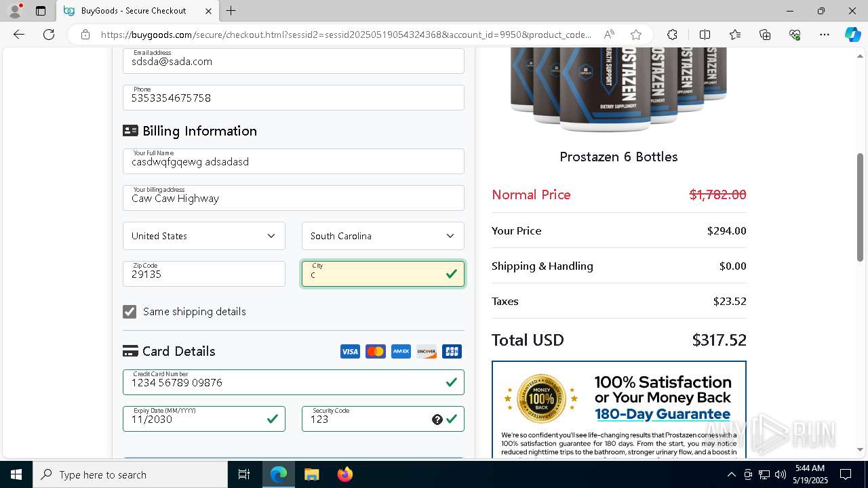Open Read aloud icon in address bar

[609, 35]
